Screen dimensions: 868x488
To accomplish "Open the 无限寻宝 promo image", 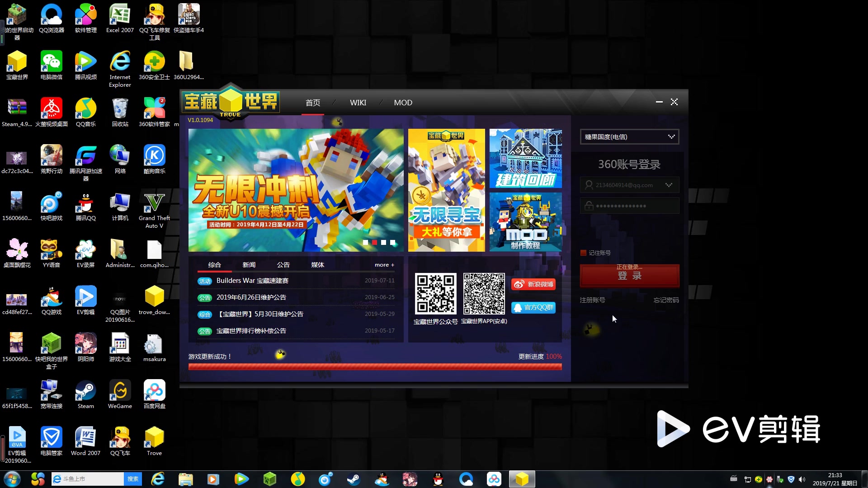I will [x=446, y=190].
